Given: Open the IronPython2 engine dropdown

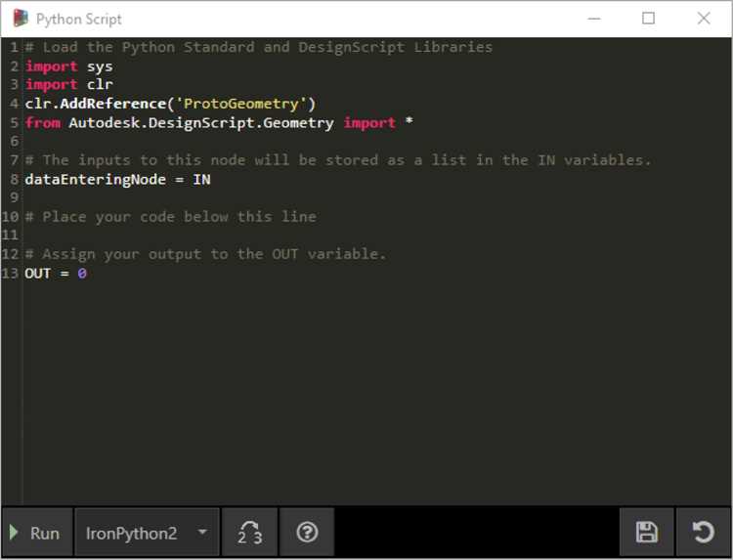Looking at the screenshot, I should pyautogui.click(x=147, y=533).
